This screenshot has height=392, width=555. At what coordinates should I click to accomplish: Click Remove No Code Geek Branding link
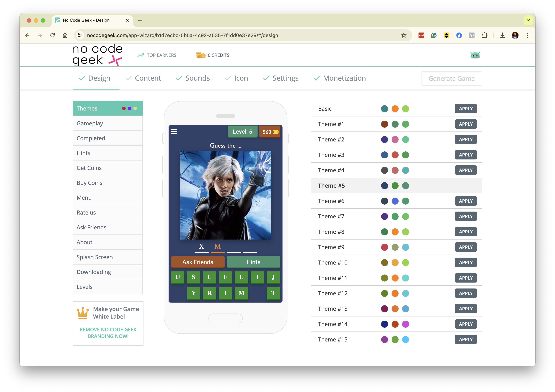point(108,333)
